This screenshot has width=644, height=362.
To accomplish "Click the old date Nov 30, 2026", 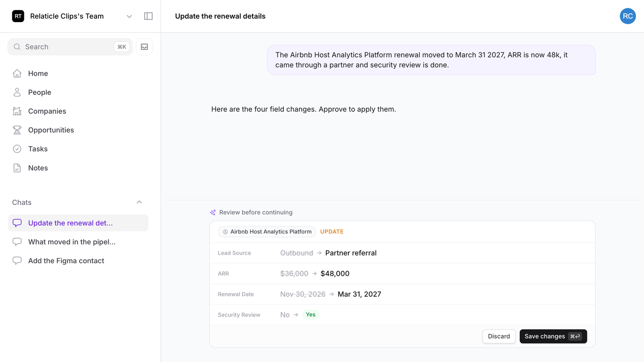I will (x=303, y=294).
